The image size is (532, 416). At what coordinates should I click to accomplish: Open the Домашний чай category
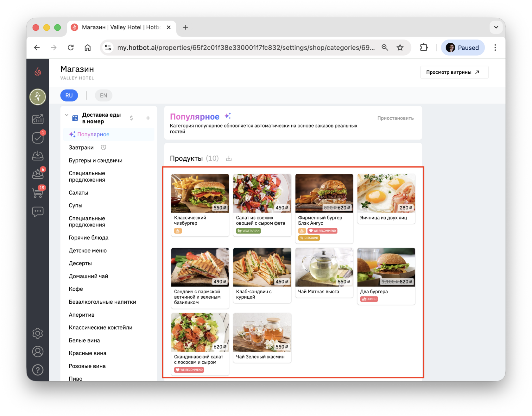[88, 276]
